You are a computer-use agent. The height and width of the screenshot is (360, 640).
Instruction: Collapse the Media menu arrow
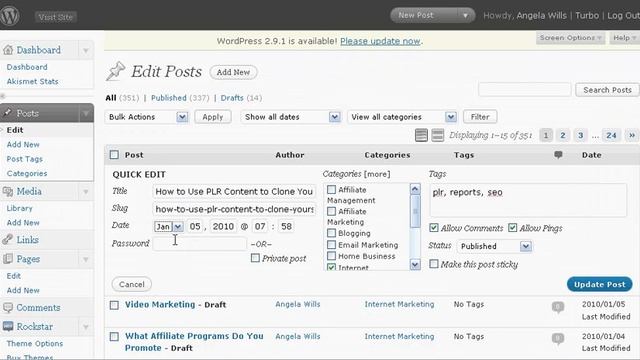pyautogui.click(x=86, y=191)
